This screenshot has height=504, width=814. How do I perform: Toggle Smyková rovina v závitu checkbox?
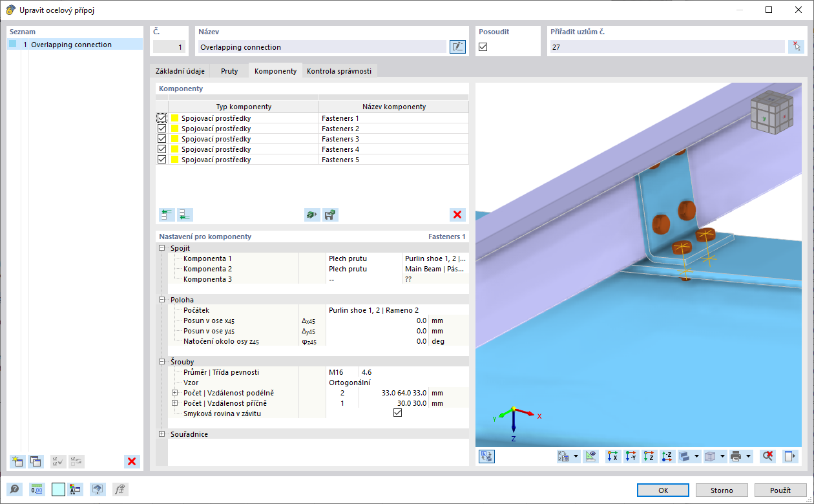(397, 414)
